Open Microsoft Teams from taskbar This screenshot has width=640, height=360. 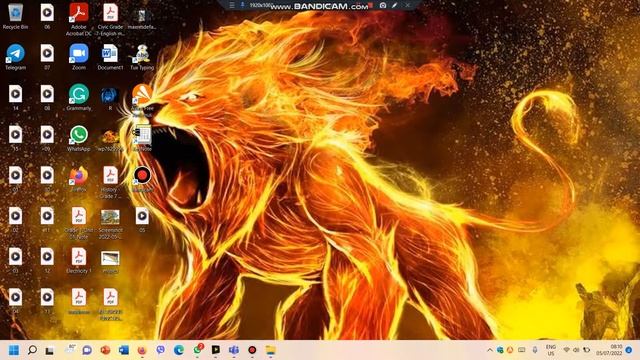(234, 350)
